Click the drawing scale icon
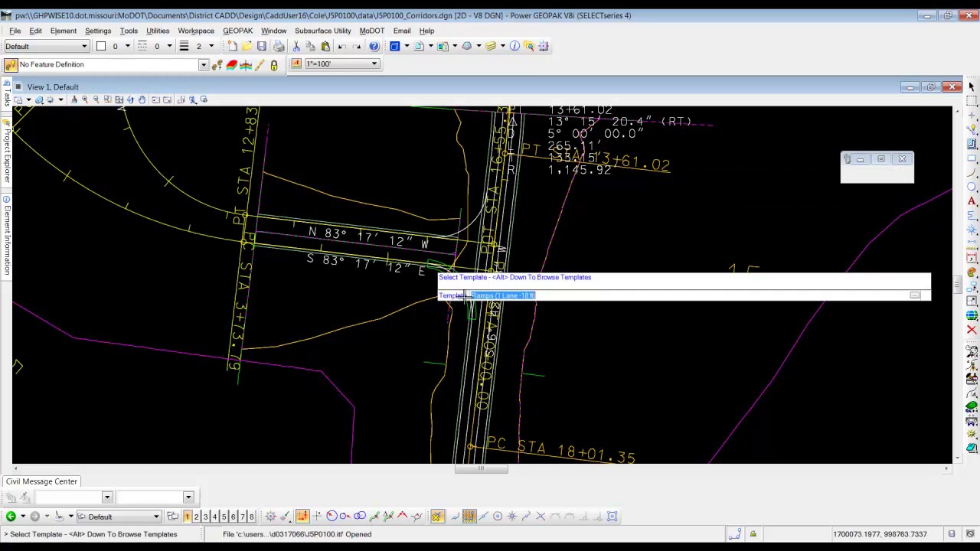The height and width of the screenshot is (551, 980). click(296, 64)
